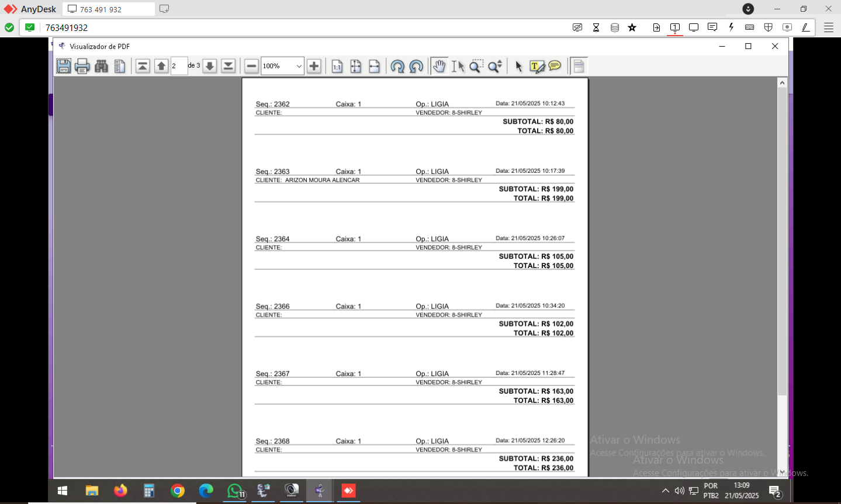
Task: Fit whole page in window
Action: (356, 66)
